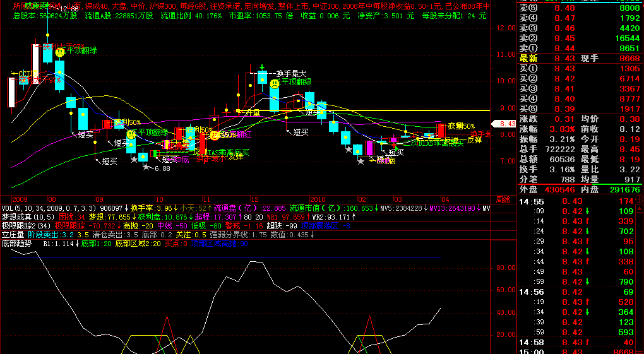Image resolution: width=644 pixels, height=354 pixels.
Task: Click the 流通盘(亿):22.885 value
Action: 250,208
